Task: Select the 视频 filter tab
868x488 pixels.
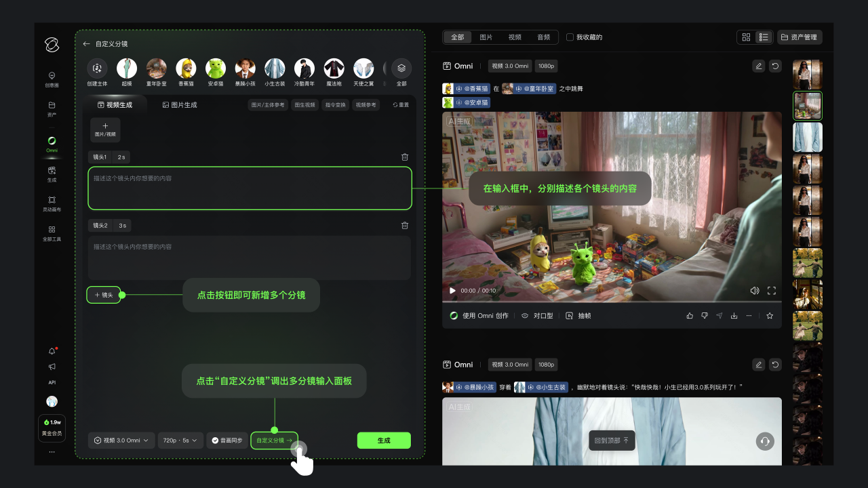Action: click(x=515, y=37)
